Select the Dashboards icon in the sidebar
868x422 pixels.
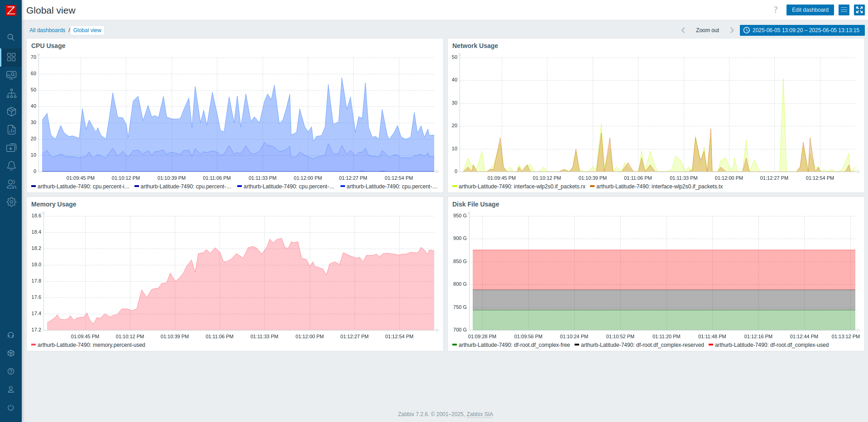(x=11, y=57)
